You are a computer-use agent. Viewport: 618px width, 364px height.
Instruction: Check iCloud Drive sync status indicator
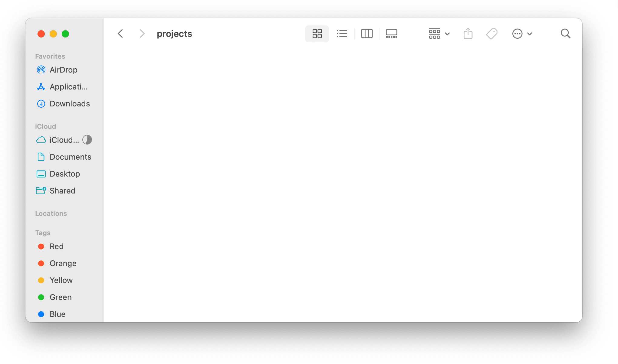(x=87, y=140)
